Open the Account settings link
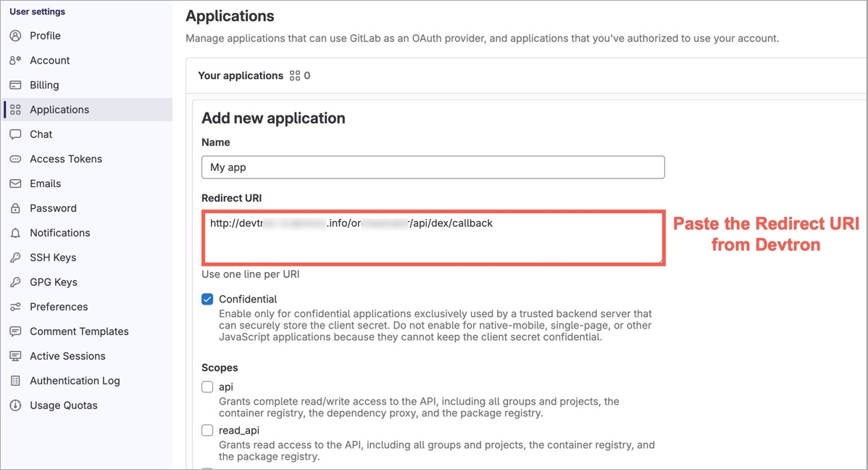This screenshot has height=470, width=868. 50,60
